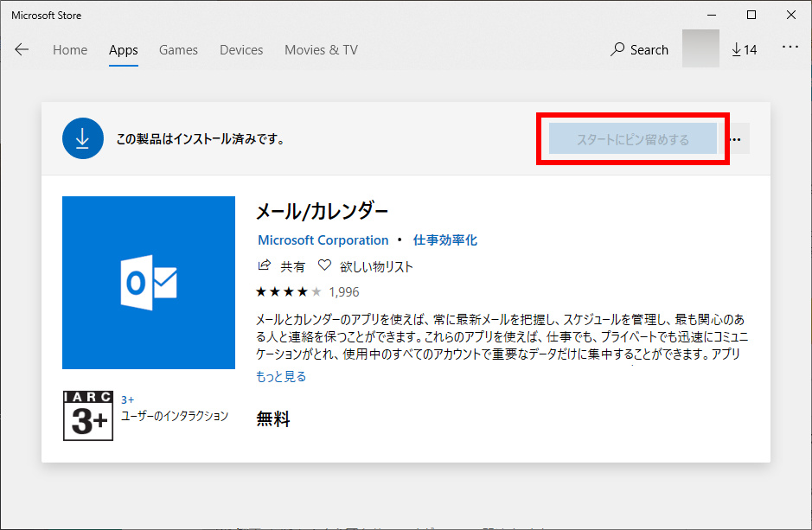Open the Devices tab
This screenshot has height=530, width=812.
click(241, 49)
